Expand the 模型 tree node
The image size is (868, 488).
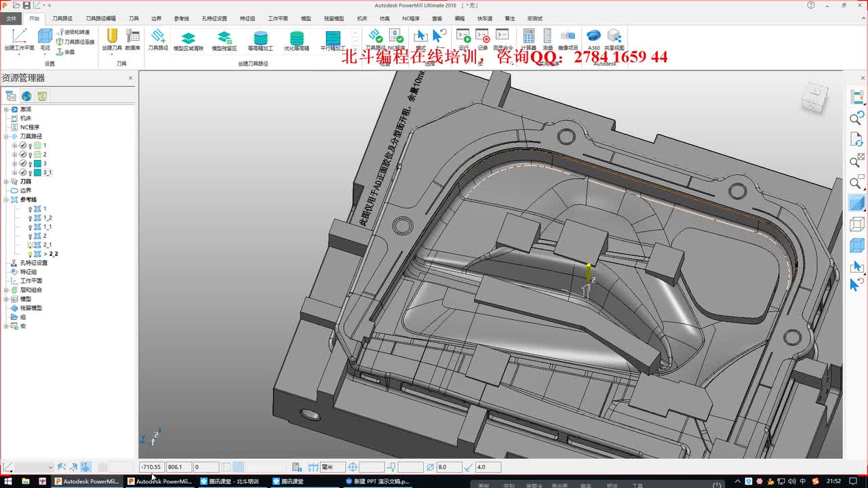click(x=6, y=299)
